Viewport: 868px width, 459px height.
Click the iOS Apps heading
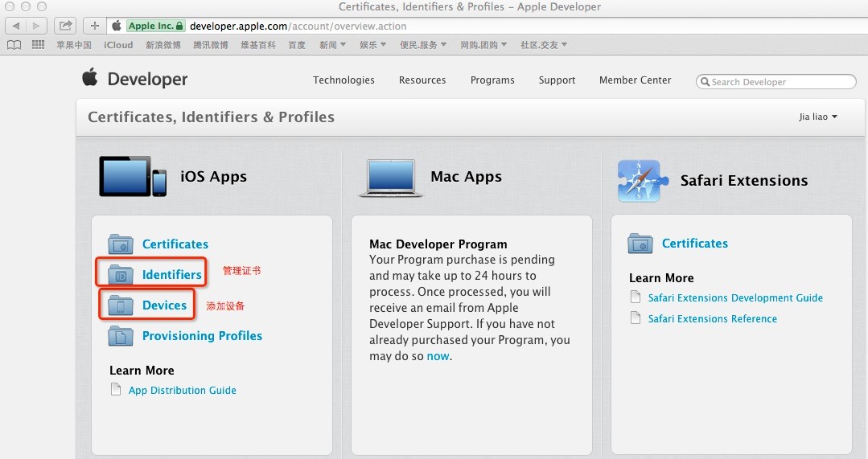[214, 176]
